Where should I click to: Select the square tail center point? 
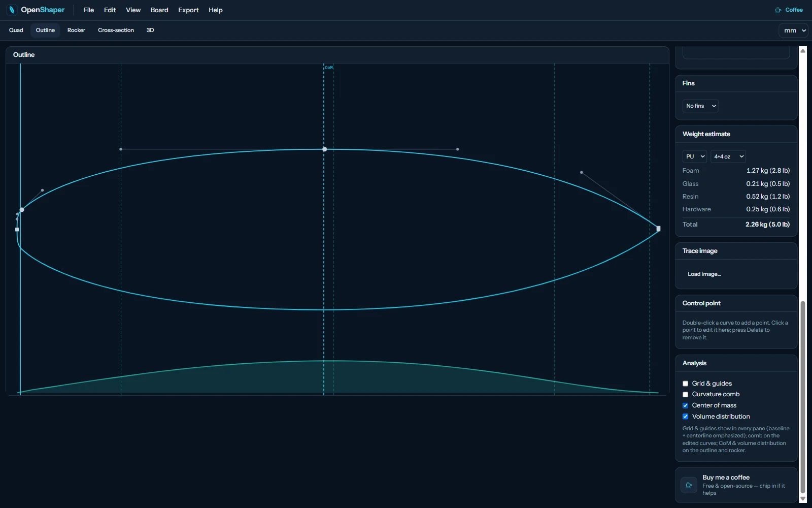tap(17, 230)
